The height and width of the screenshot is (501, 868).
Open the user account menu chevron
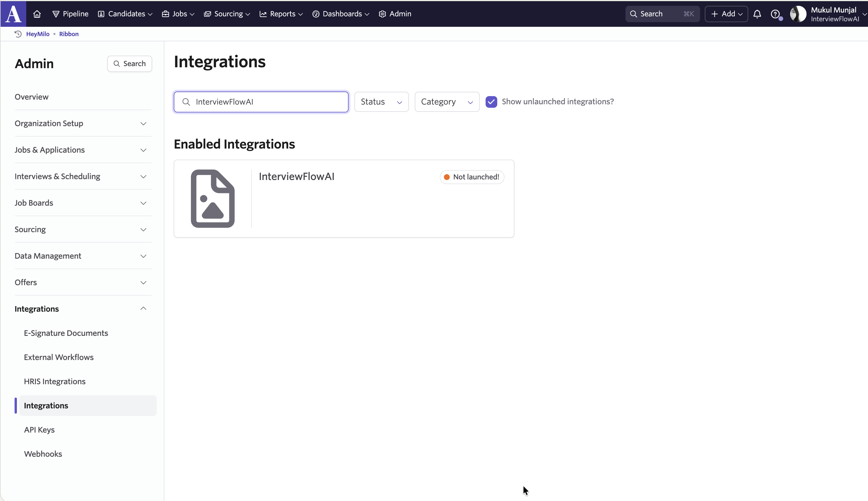tap(864, 14)
